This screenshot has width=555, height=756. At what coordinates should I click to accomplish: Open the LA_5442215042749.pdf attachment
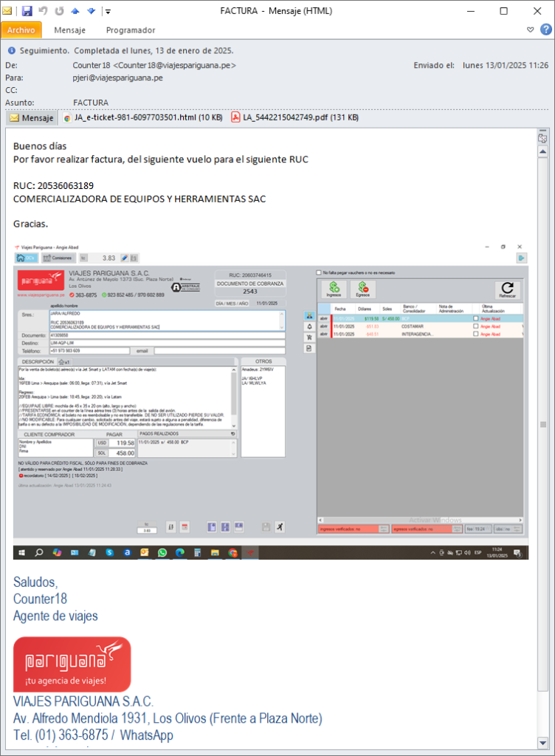pos(295,117)
